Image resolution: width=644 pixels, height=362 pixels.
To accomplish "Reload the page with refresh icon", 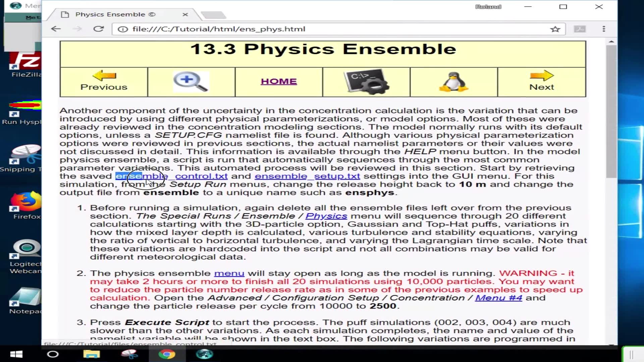I will (98, 29).
